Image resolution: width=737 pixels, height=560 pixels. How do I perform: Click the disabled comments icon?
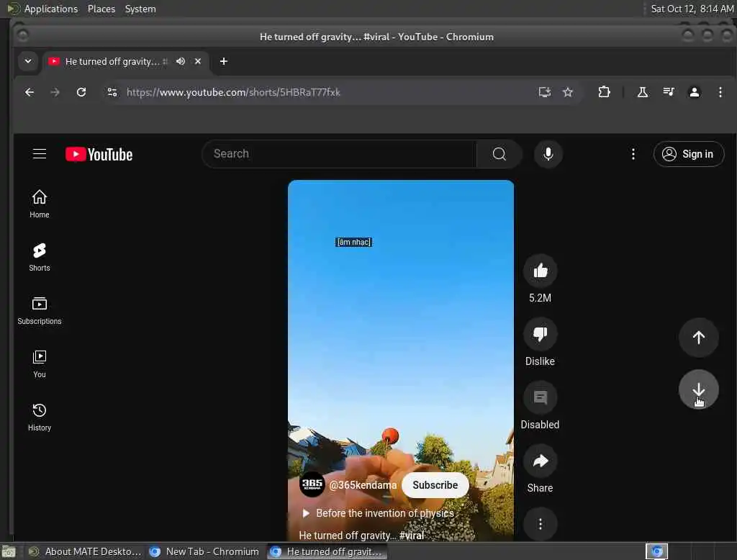[540, 397]
